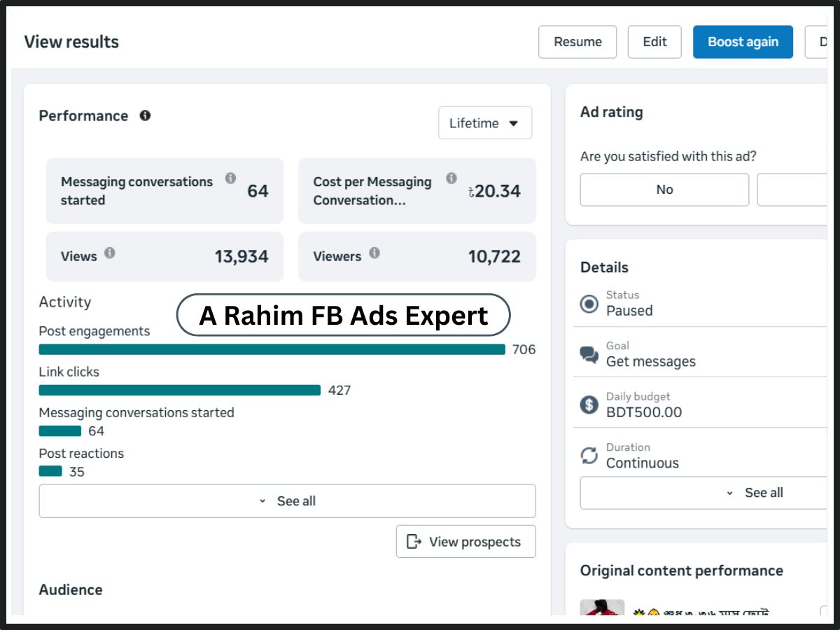Click info icon beside Cost per Messaging Conversation
This screenshot has width=840, height=630.
[451, 178]
